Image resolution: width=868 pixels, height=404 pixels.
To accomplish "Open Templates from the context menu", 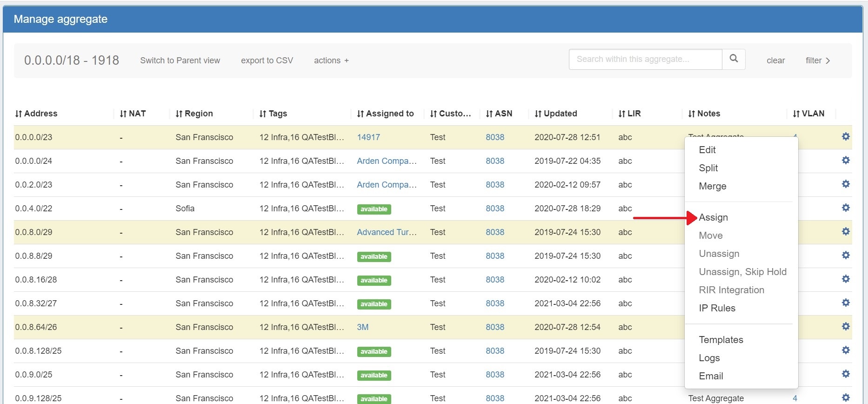I will pyautogui.click(x=721, y=340).
